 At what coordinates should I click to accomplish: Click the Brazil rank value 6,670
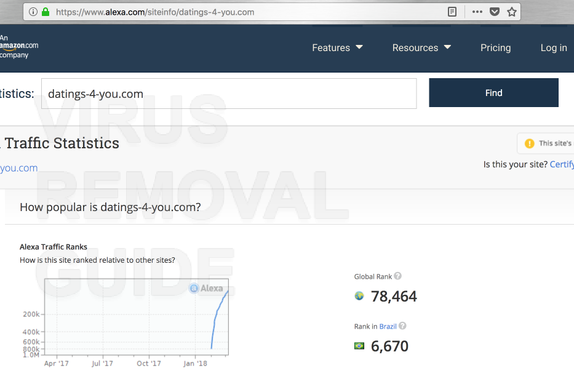click(389, 346)
